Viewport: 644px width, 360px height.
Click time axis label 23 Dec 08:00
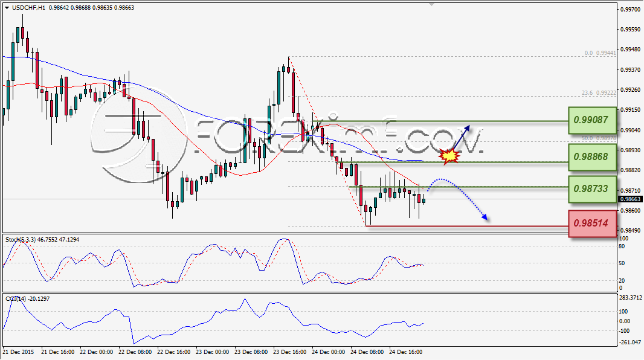click(x=251, y=352)
